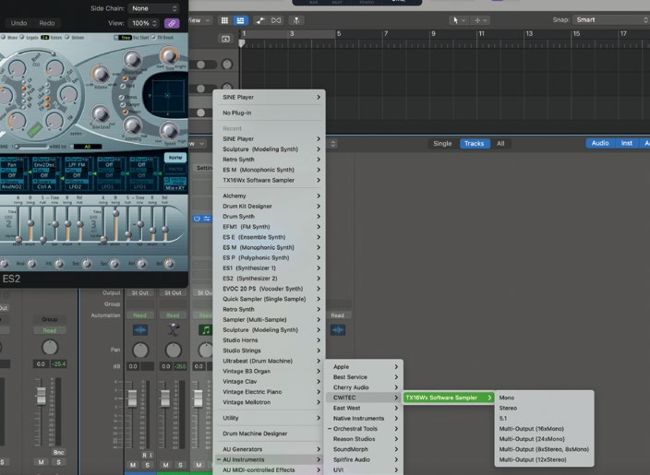The image size is (650, 475).
Task: Click the blue cycle icon below Setting
Action: [197, 218]
